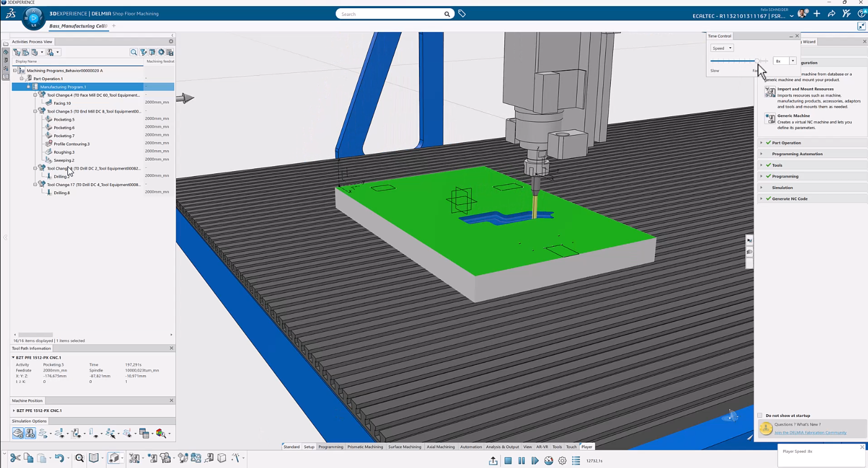Open 'Join the DELMIA Fabrication Community' link
Image resolution: width=868 pixels, height=468 pixels.
tap(810, 432)
